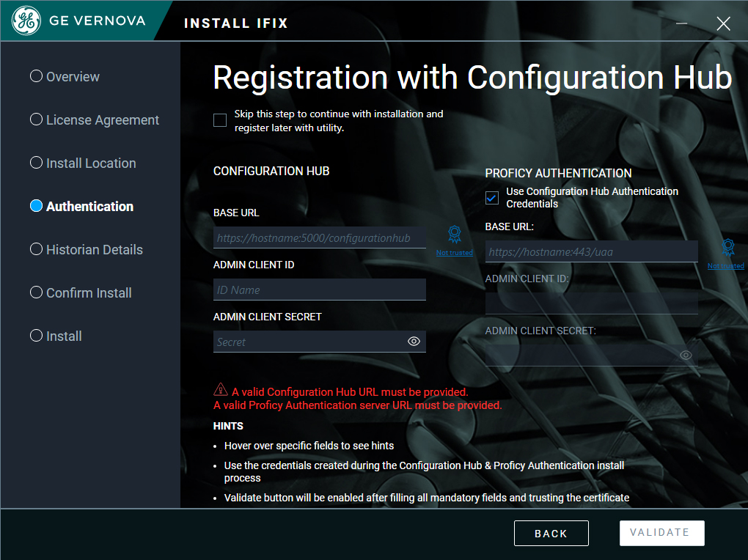Screen dimensions: 748x560
Task: Show Configuration Hub admin client secret
Action: tap(414, 342)
